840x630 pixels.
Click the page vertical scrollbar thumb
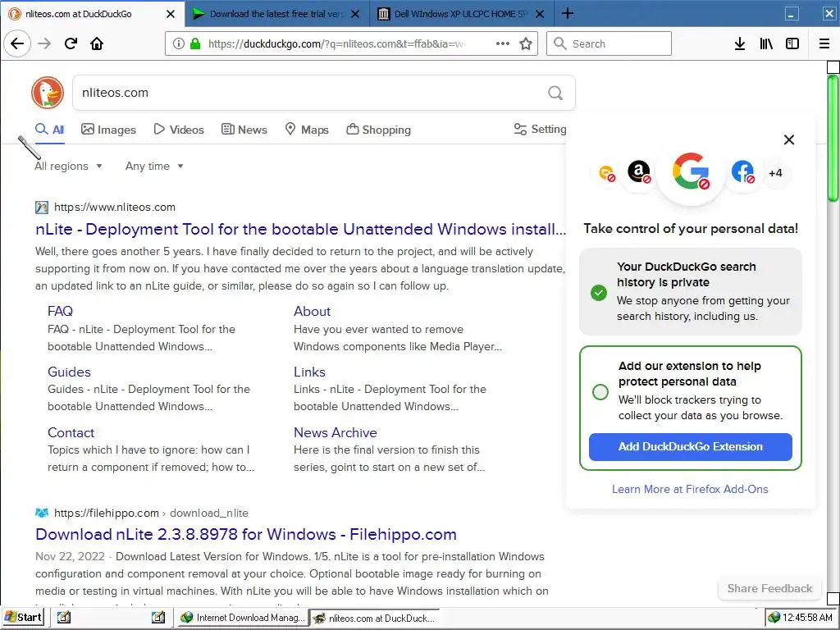tap(833, 138)
